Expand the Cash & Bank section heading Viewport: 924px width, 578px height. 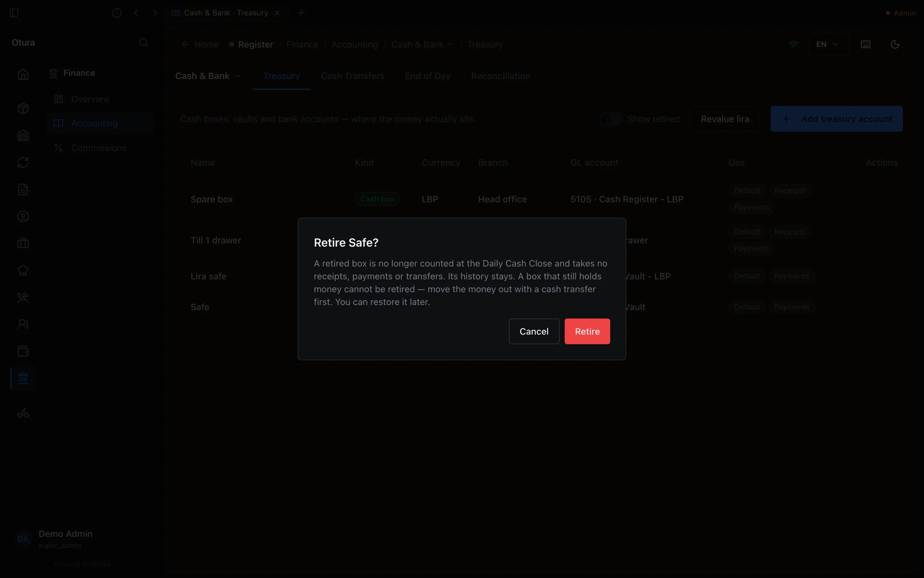tap(208, 76)
